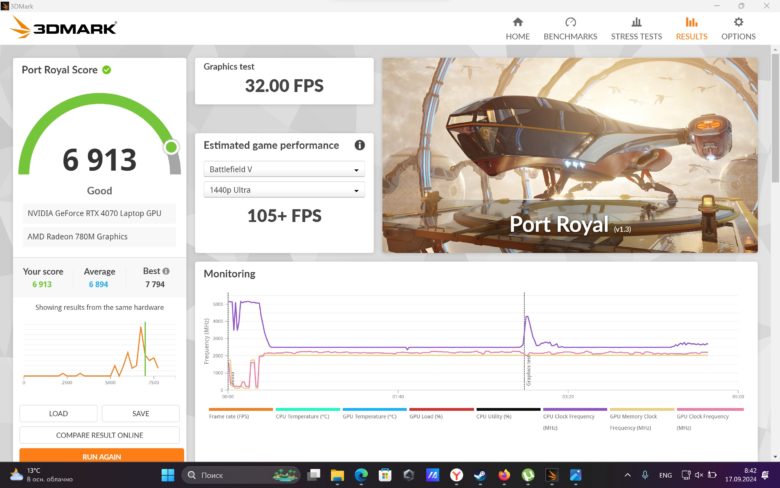Open Microsoft Store from the taskbar

[x=385, y=476]
